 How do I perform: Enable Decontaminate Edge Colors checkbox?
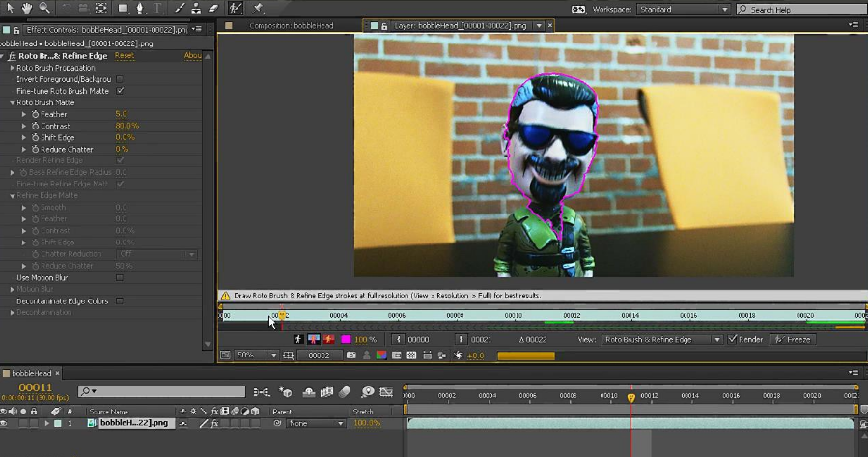click(120, 300)
